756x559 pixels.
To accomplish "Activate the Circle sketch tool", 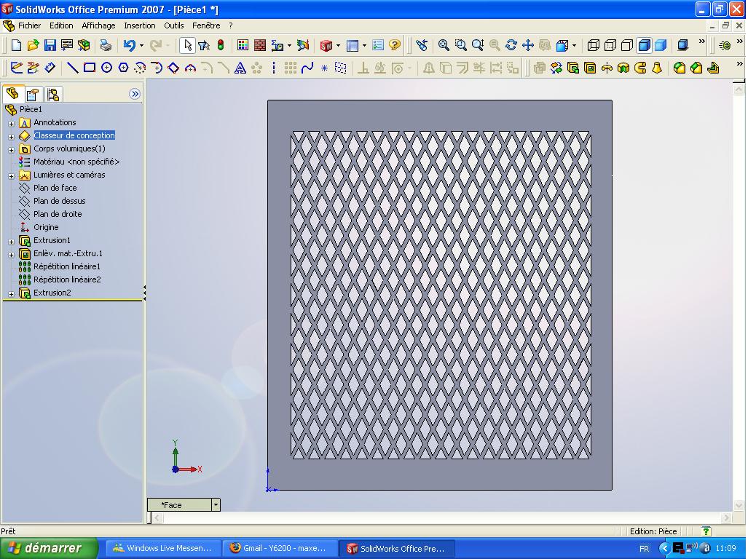I will tap(106, 68).
